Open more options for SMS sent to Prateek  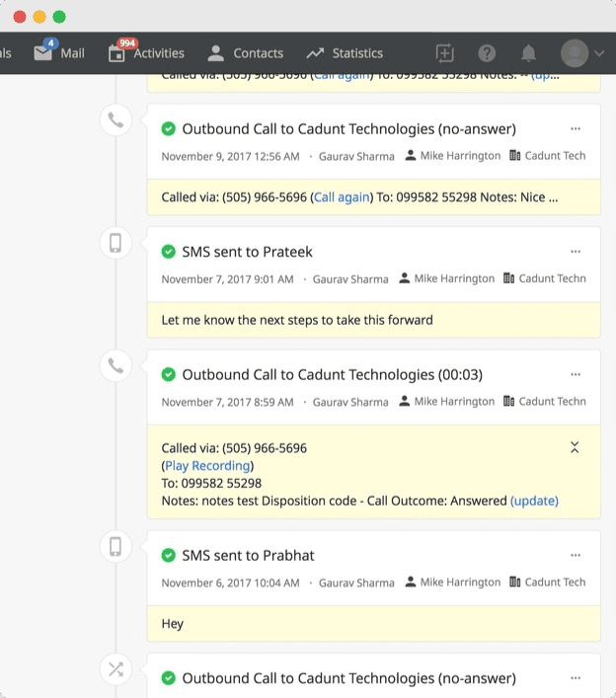[x=576, y=252]
